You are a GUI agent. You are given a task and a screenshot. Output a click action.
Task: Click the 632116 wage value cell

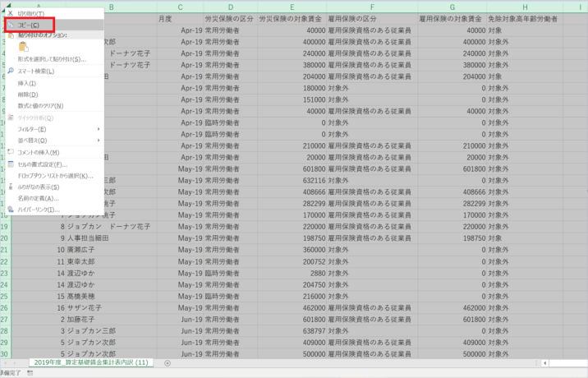[x=292, y=181]
